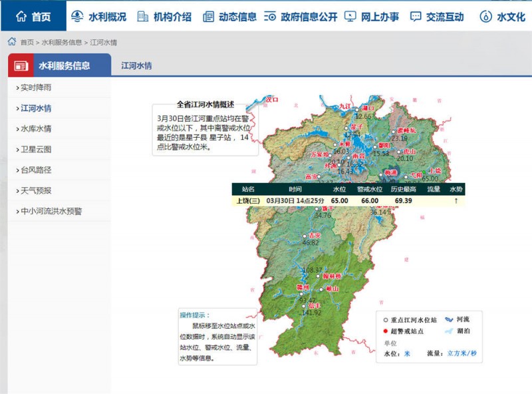
Task: Select the 上饶 row in the station table
Action: click(x=246, y=202)
